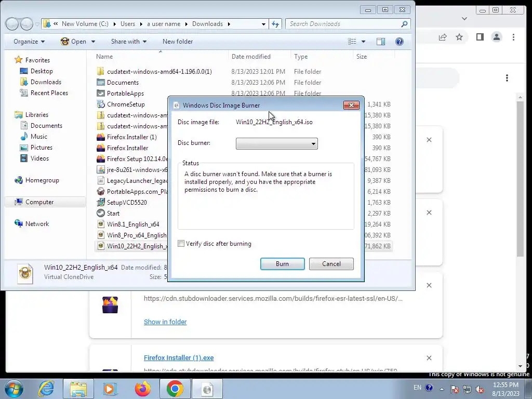This screenshot has width=532, height=399.
Task: Open Downloads in the navigation pane
Action: coord(46,82)
